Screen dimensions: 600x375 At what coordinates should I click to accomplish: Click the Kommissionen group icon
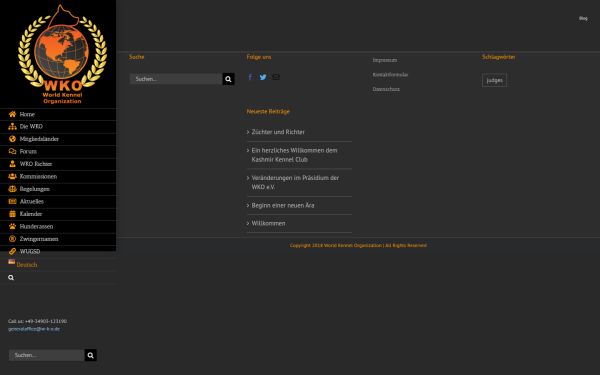(x=12, y=176)
